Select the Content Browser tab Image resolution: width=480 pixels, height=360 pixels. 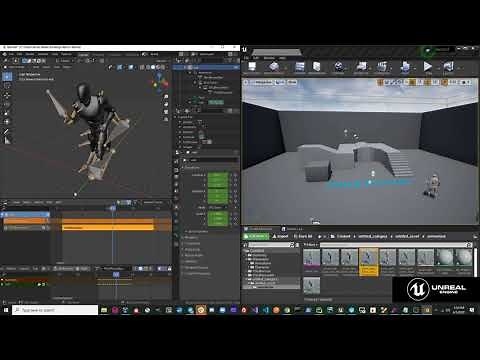pos(259,229)
